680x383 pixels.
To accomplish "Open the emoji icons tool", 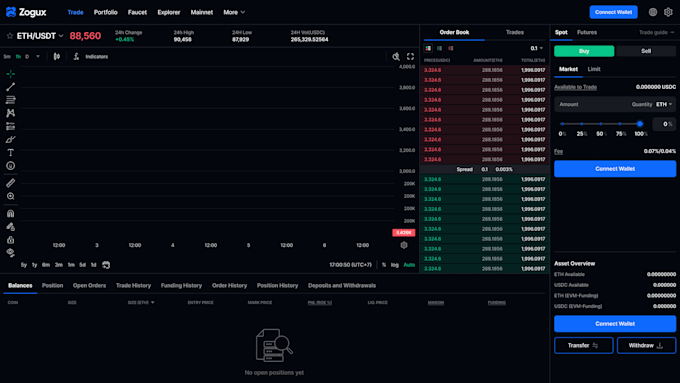I will 10,166.
